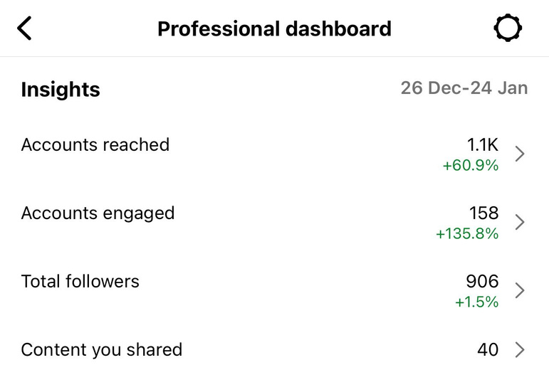Select the Total followers label
549x392 pixels.
pos(80,282)
